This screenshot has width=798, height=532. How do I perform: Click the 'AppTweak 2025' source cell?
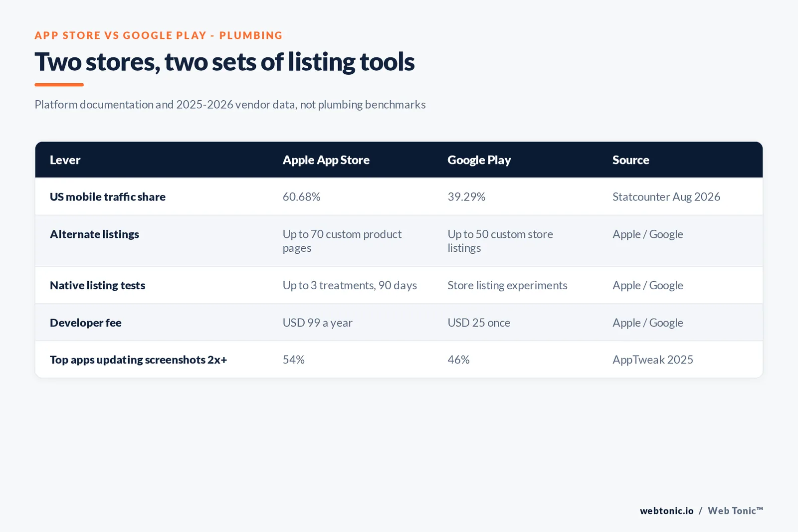point(653,360)
